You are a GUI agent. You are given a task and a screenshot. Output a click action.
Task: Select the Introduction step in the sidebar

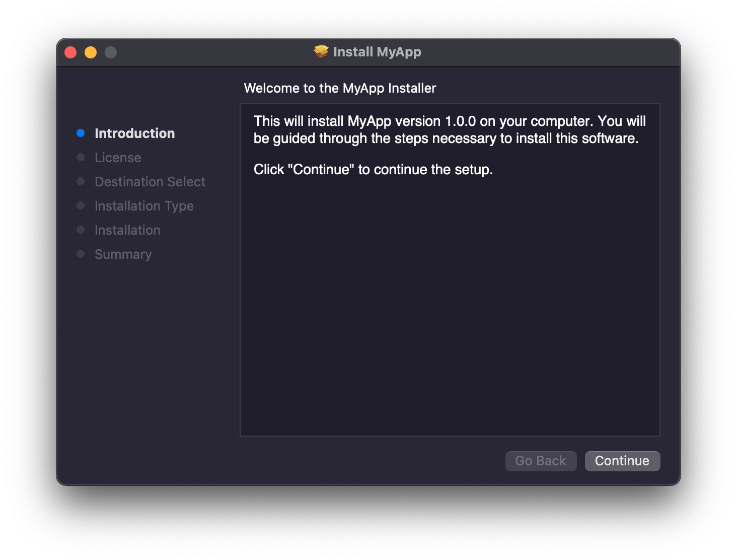(134, 133)
